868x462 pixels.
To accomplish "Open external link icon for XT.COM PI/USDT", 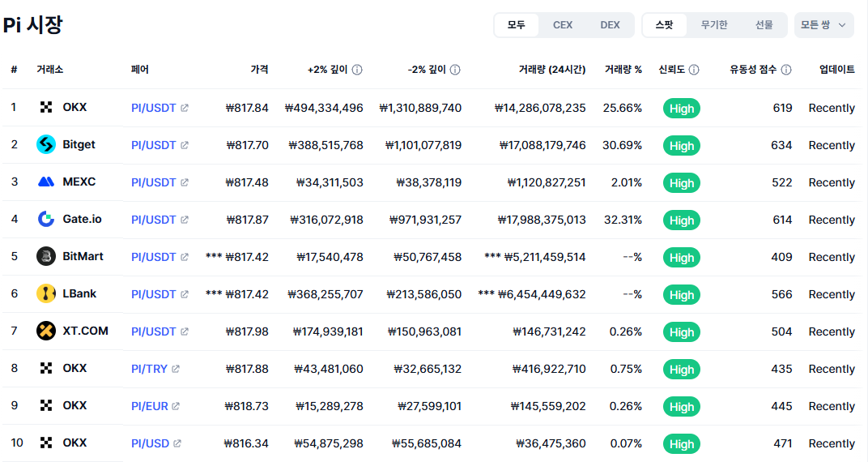I will pos(185,332).
